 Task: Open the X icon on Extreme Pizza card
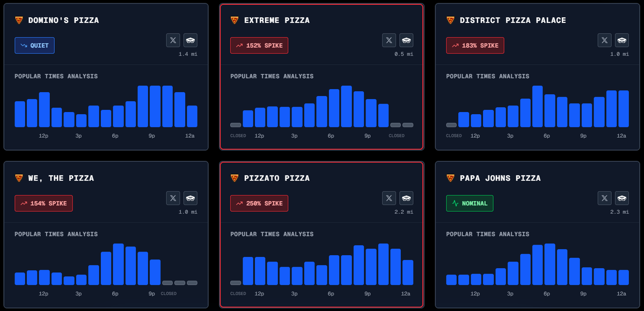389,40
